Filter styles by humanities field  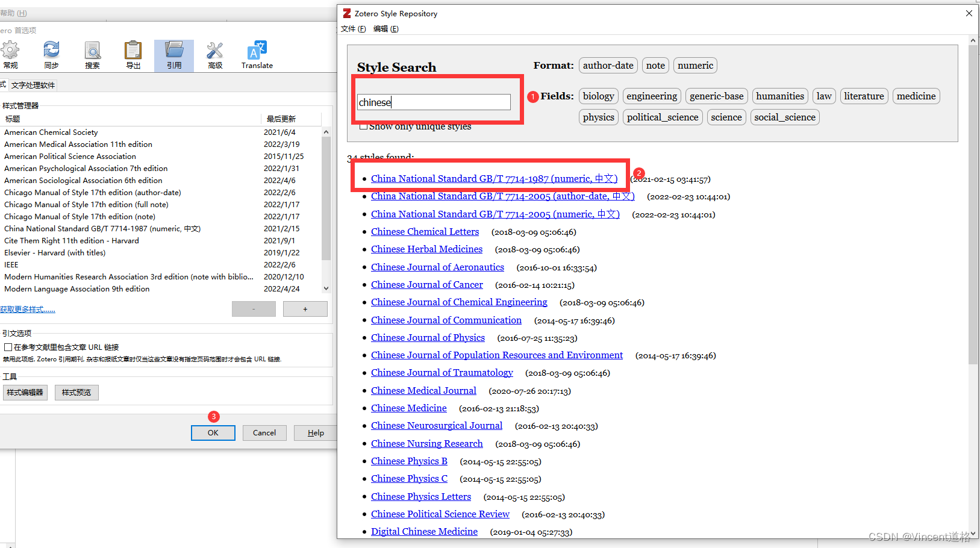[x=780, y=96]
